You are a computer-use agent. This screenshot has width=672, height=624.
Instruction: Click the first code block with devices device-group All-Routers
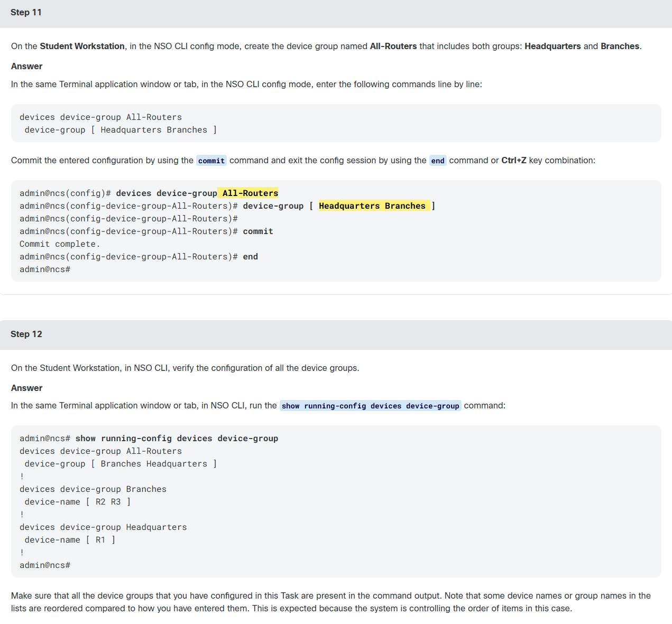coord(336,123)
